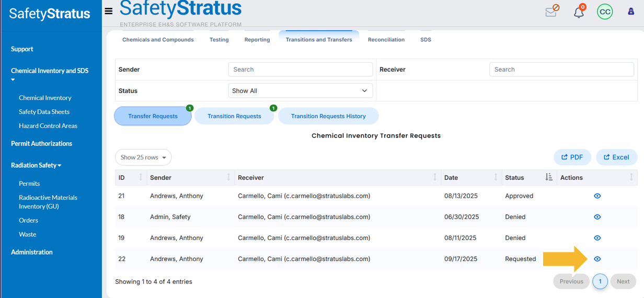Open Permits under Radiation Safety

[29, 184]
